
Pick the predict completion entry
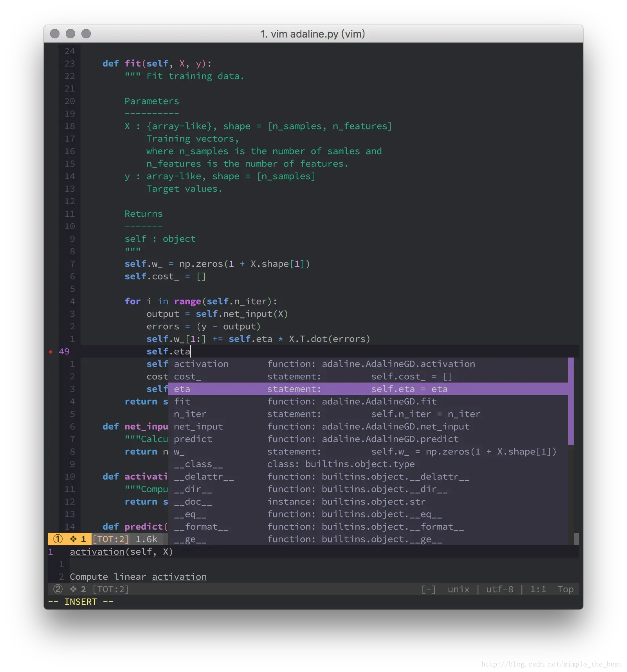coord(368,439)
